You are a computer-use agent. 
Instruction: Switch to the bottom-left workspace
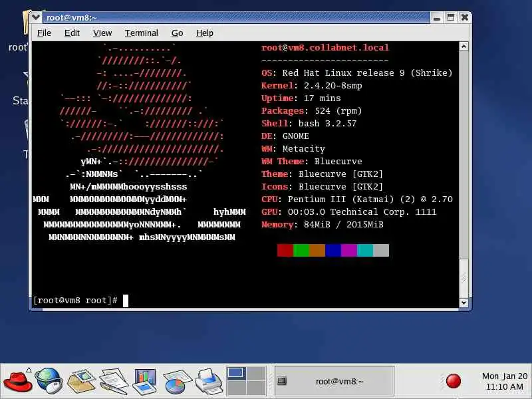(x=236, y=388)
